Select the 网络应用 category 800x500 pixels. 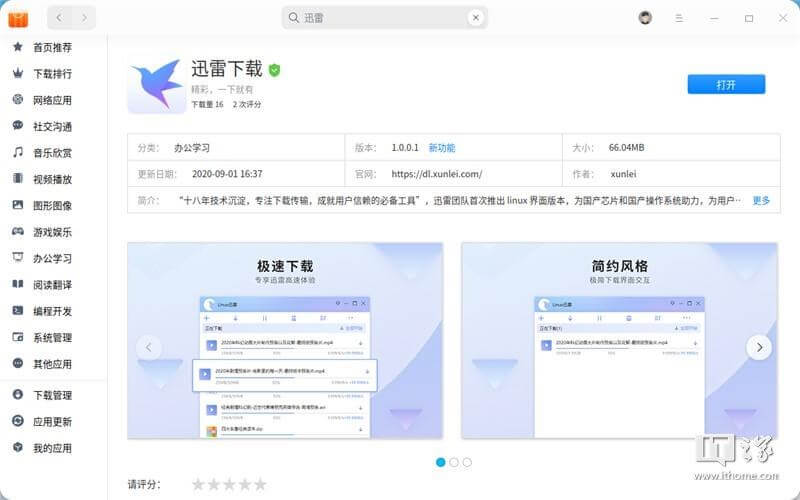[x=52, y=101]
